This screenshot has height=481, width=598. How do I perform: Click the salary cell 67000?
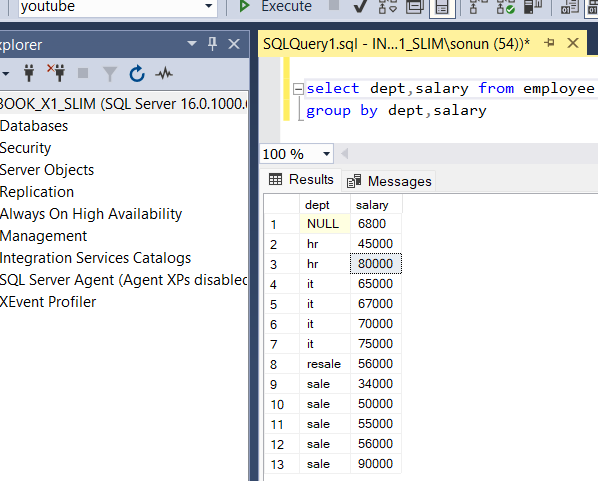[376, 304]
